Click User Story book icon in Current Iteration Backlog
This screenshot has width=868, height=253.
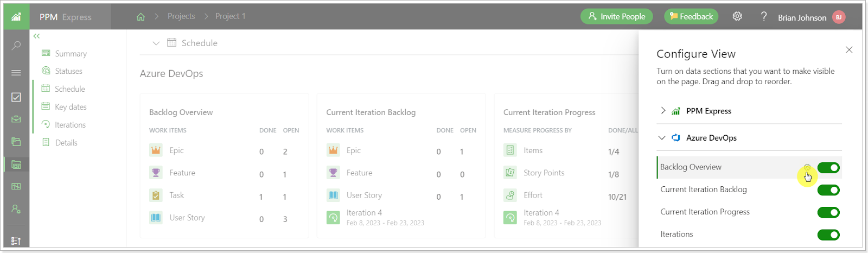point(333,195)
